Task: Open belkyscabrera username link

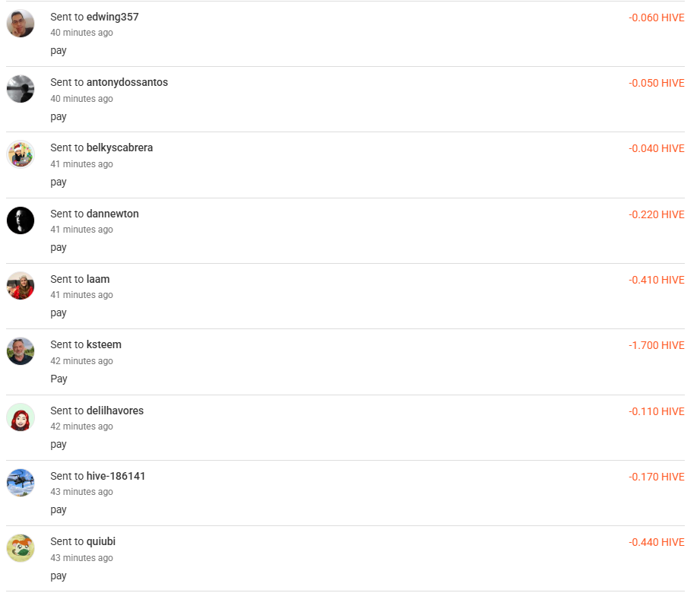Action: click(119, 147)
